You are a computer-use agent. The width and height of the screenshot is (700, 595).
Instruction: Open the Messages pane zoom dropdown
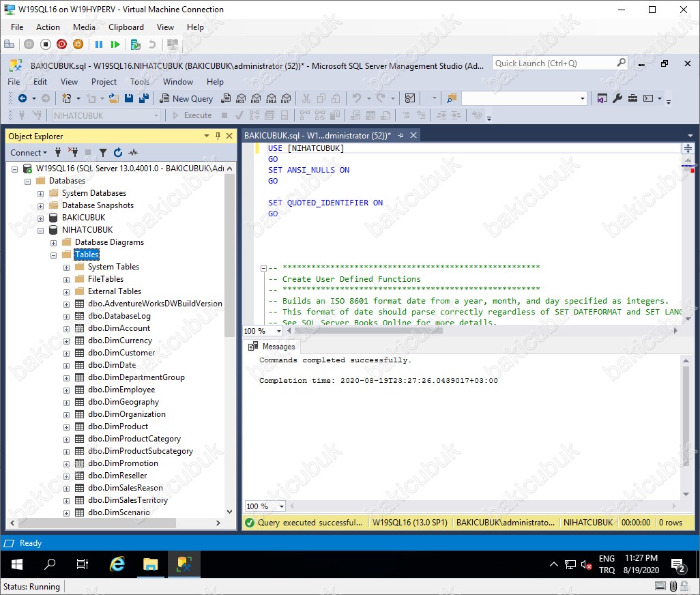click(x=282, y=506)
